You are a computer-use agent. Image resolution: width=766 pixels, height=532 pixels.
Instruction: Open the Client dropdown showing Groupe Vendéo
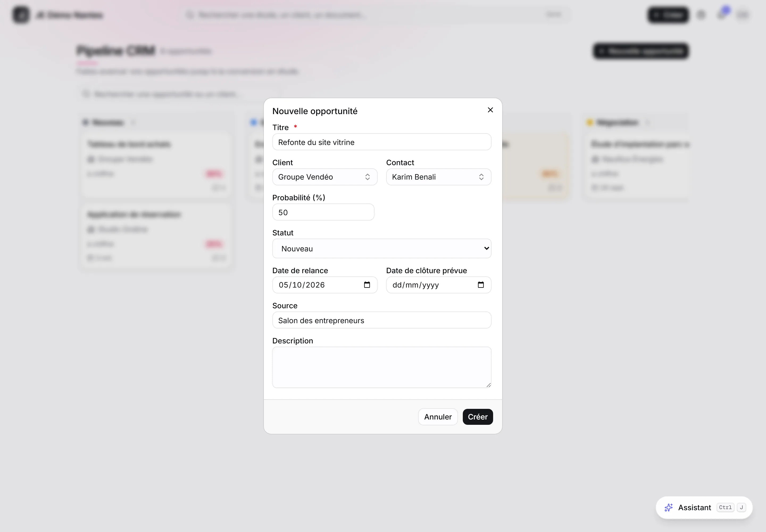tap(325, 177)
